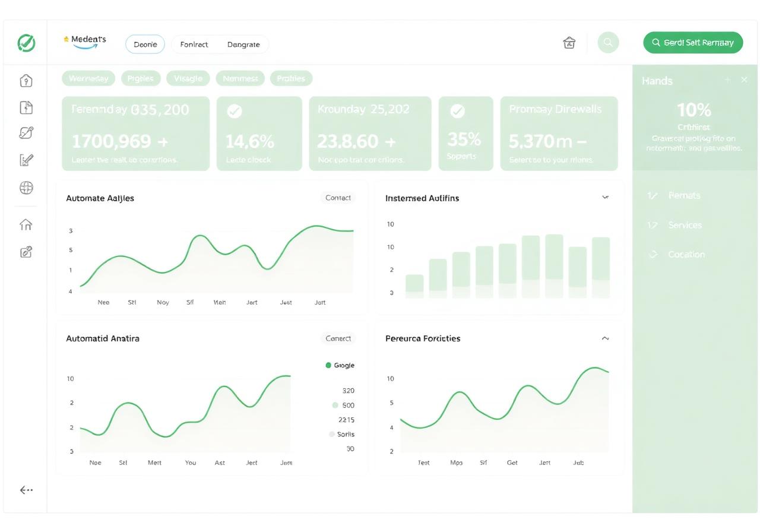Open the 23.8.60 stat card

point(370,134)
